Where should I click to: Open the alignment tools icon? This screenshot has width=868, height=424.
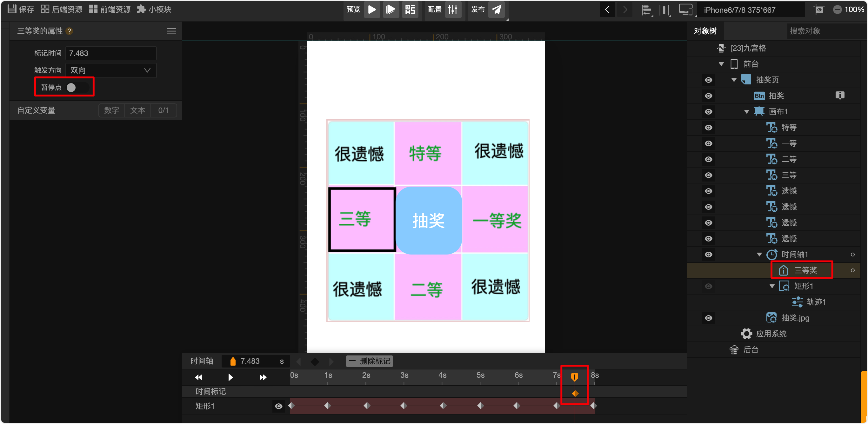pos(646,10)
